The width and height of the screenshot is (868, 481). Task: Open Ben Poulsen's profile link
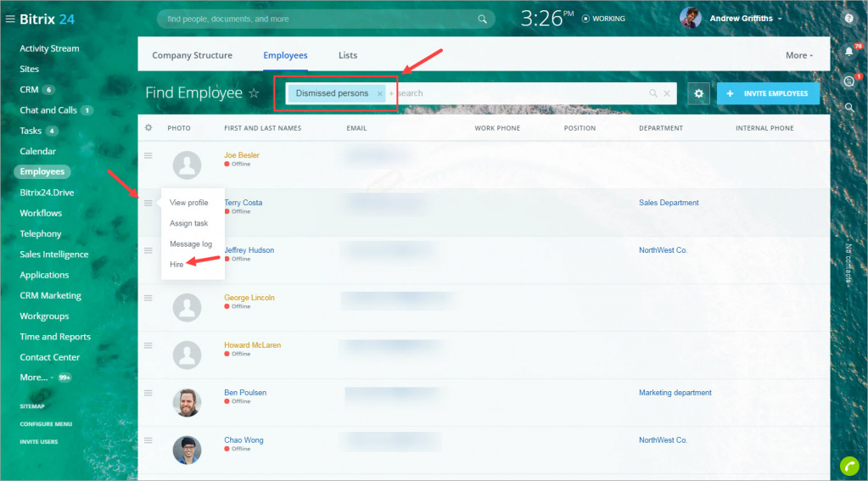[245, 393]
